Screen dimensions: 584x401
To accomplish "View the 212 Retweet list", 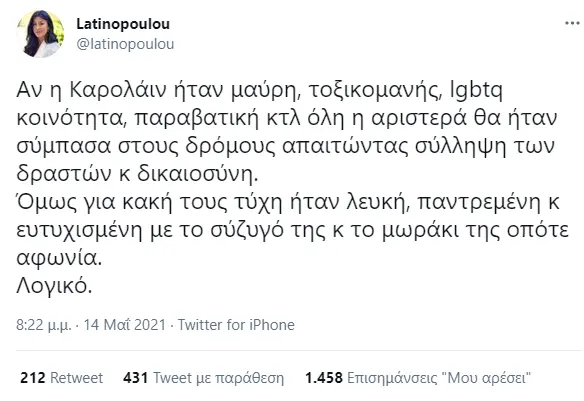I will 61,378.
